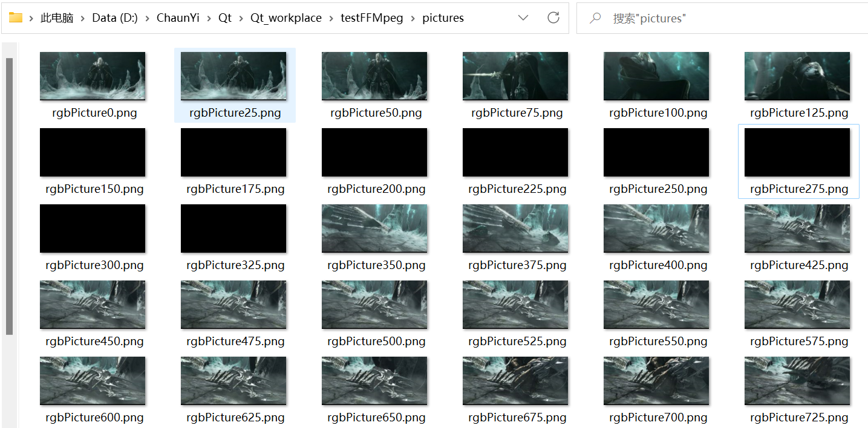The height and width of the screenshot is (428, 868).
Task: Click the pictures breadcrumb segment
Action: point(443,18)
